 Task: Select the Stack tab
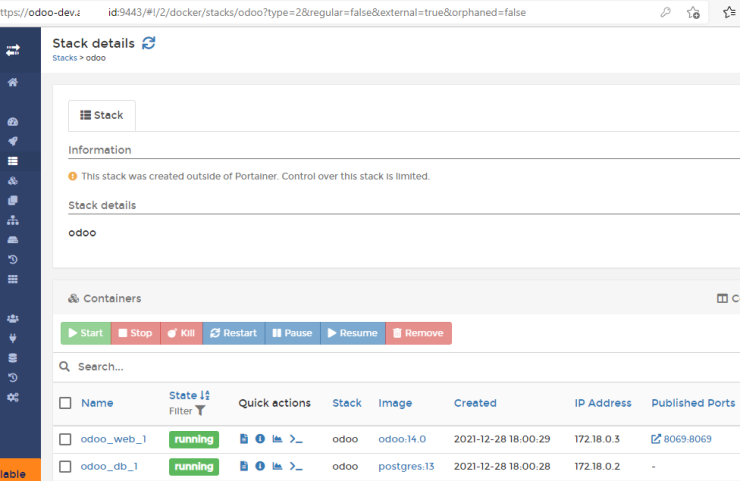coord(102,115)
